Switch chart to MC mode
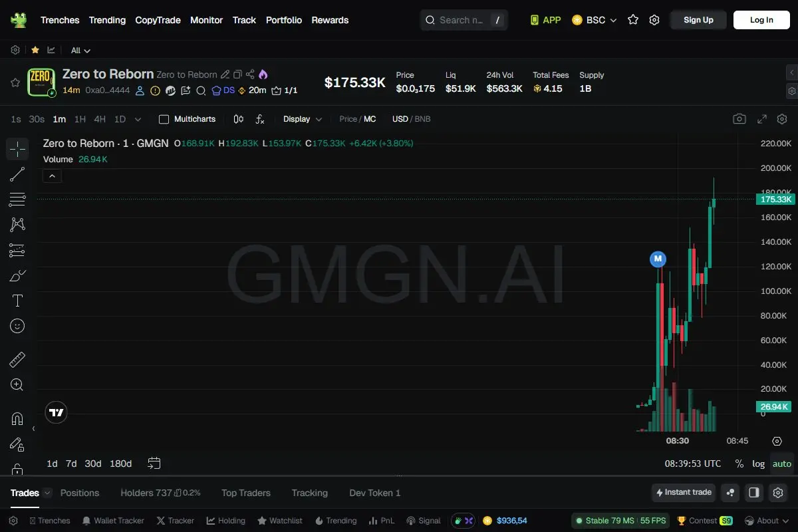 pyautogui.click(x=370, y=119)
